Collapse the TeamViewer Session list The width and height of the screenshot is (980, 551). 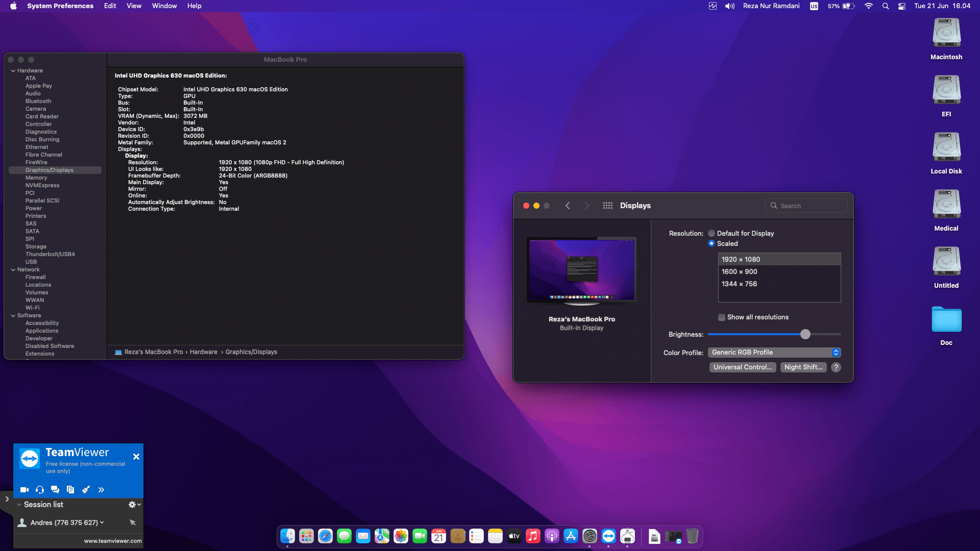[x=19, y=505]
